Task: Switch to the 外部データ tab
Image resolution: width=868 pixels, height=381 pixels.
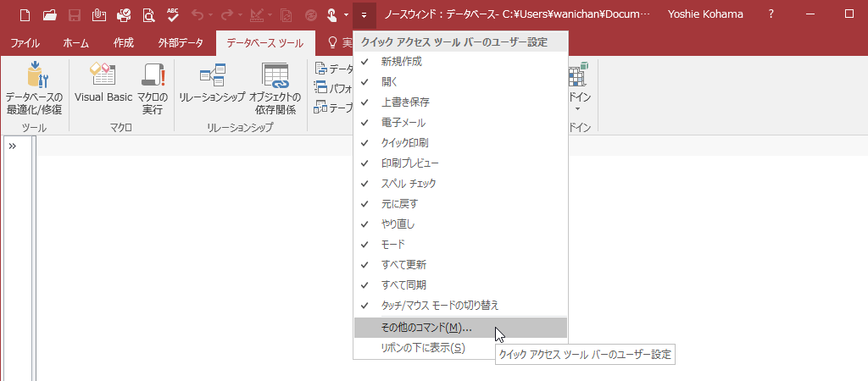Action: tap(181, 43)
